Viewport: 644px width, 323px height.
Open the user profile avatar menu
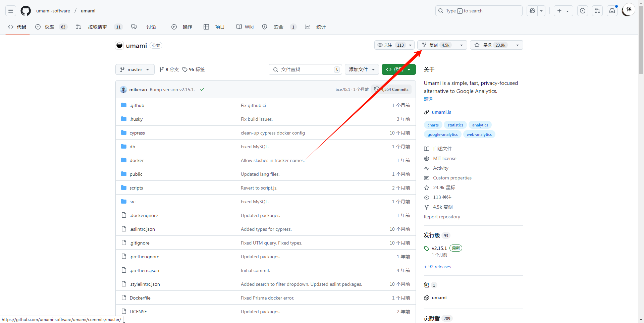tap(628, 10)
